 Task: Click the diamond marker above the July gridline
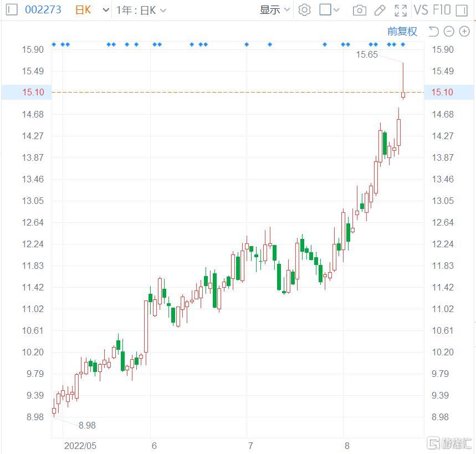pyautogui.click(x=247, y=44)
